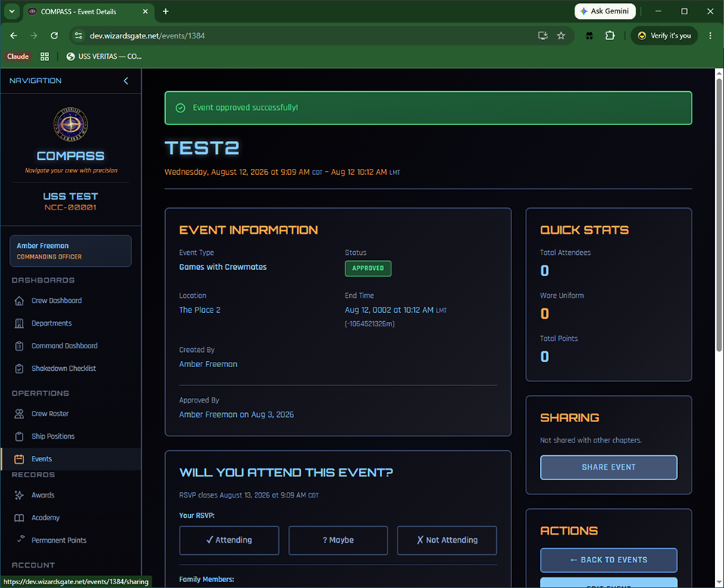
Task: Go back to previous page
Action: (x=14, y=35)
